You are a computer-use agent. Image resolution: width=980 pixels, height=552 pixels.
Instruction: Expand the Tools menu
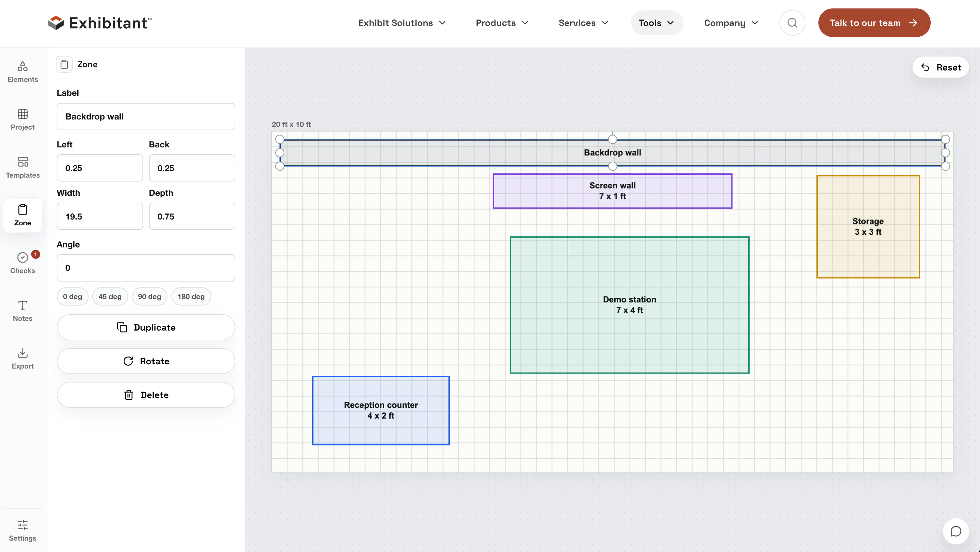tap(656, 23)
